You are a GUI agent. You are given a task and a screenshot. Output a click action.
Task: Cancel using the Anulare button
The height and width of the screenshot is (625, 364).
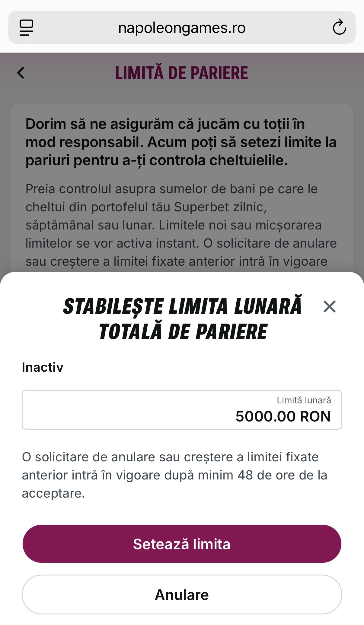(x=182, y=595)
